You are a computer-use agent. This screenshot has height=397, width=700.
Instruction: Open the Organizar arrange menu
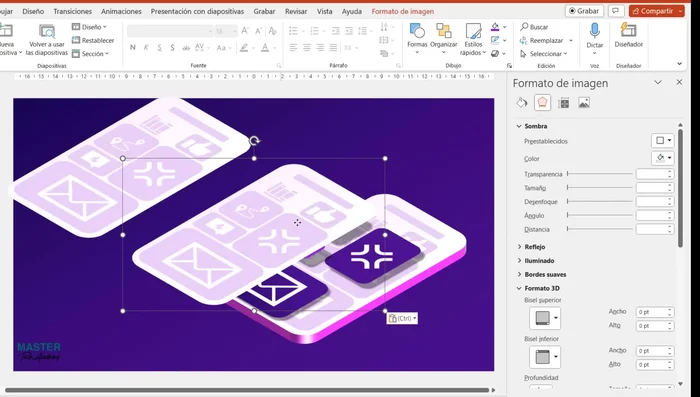click(x=443, y=38)
